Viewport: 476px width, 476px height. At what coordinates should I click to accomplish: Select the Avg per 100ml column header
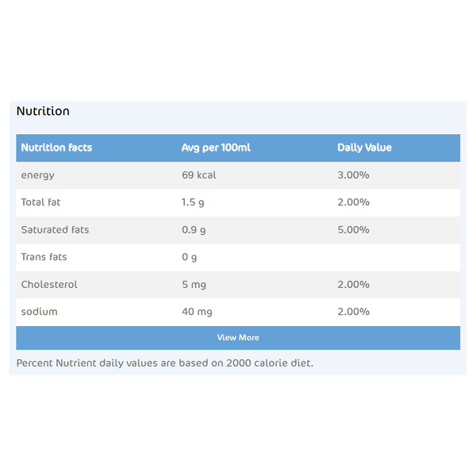pyautogui.click(x=216, y=148)
